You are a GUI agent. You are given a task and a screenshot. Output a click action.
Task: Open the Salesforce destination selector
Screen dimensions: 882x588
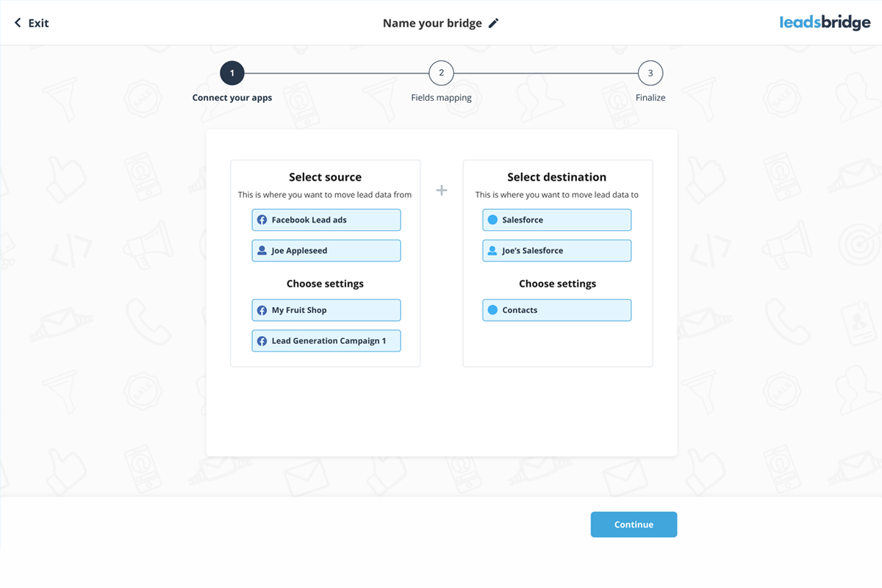click(557, 220)
